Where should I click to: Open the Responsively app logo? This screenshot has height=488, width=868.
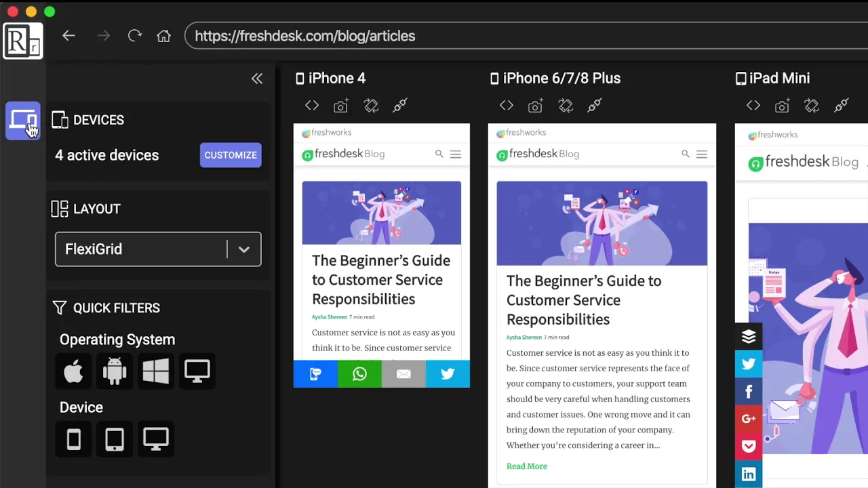tap(23, 41)
